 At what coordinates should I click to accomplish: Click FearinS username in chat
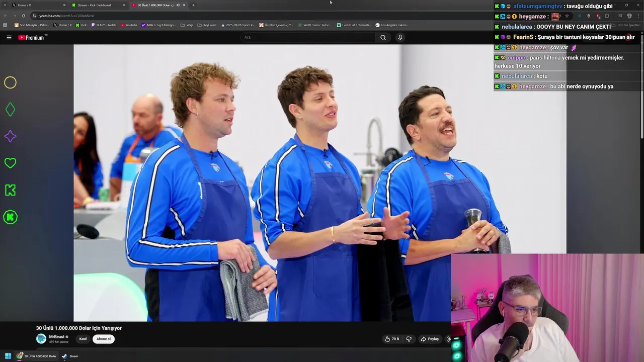pos(523,37)
